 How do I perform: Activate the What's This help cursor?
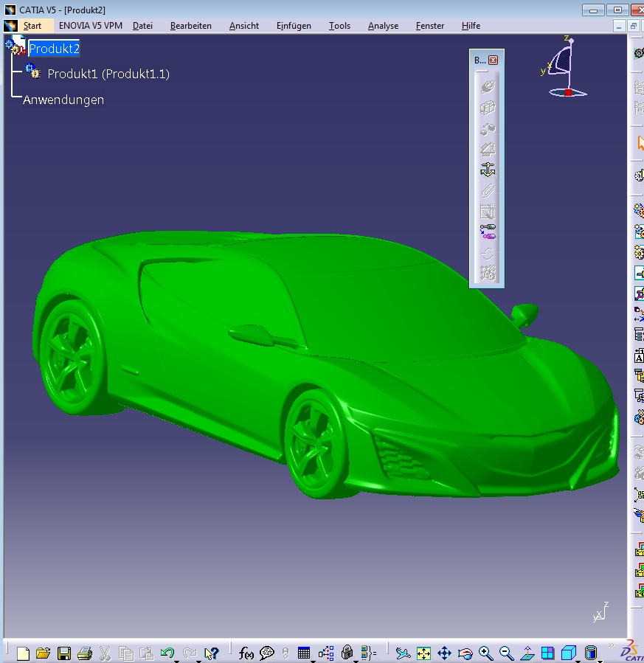(x=212, y=653)
